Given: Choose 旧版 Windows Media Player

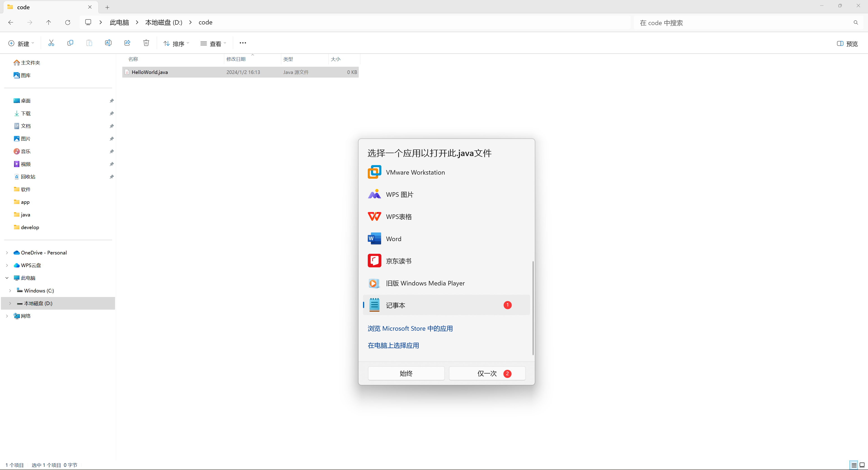Looking at the screenshot, I should pyautogui.click(x=446, y=283).
